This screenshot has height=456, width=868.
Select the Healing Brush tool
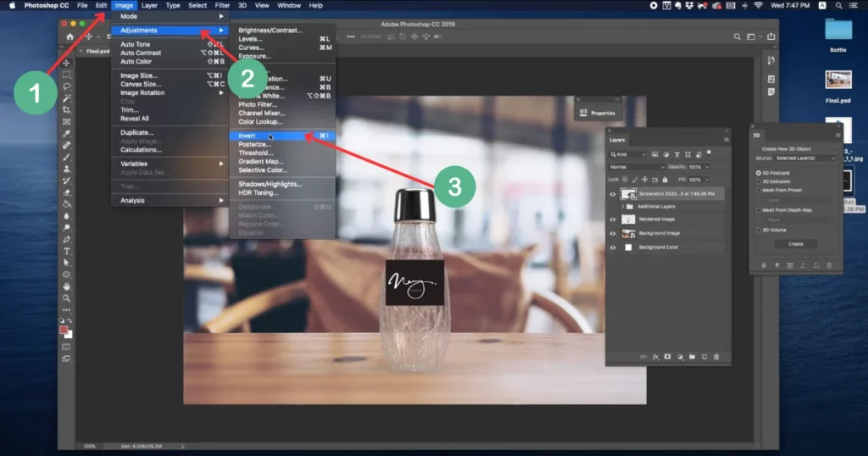(x=66, y=145)
